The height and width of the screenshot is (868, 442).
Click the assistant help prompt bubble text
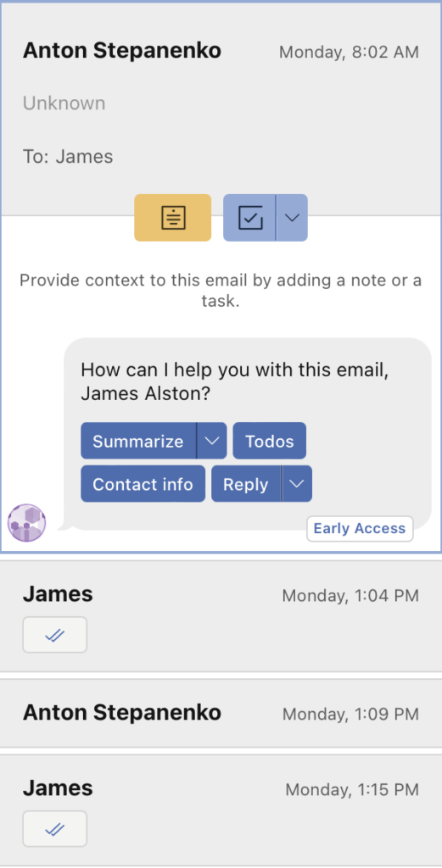coord(235,382)
